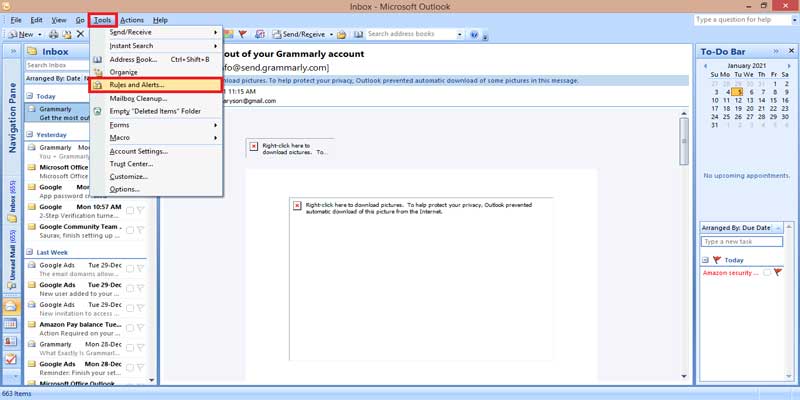Click the Delete X toolbar icon

(x=80, y=34)
